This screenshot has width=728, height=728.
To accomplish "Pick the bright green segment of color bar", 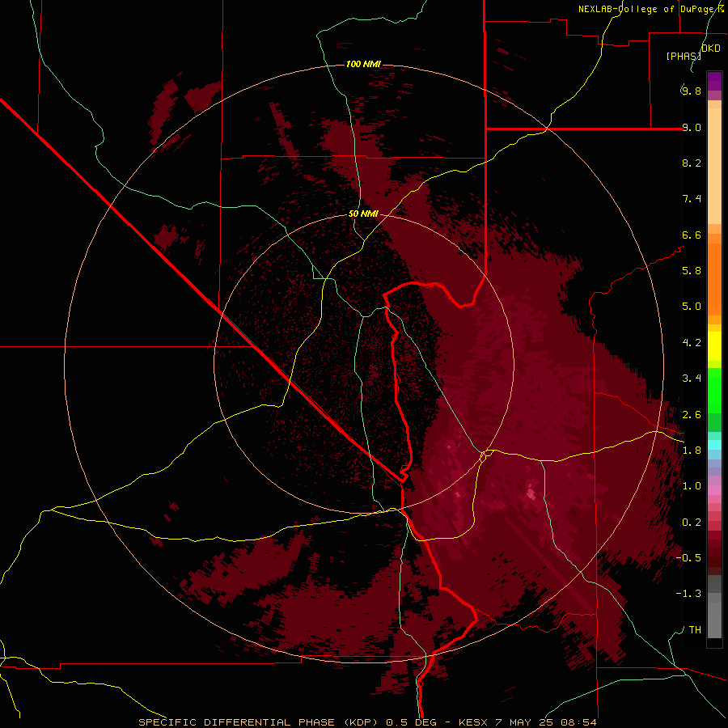I will click(x=714, y=390).
